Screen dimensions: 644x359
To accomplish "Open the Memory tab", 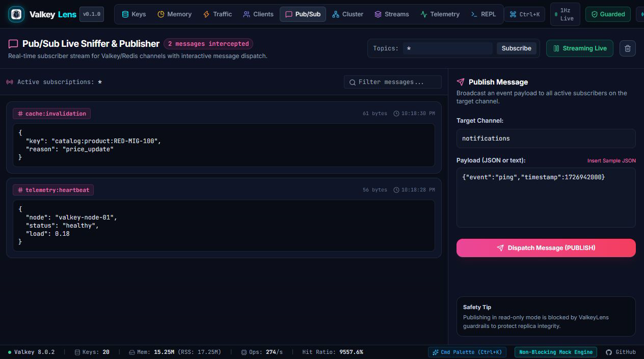I will pyautogui.click(x=175, y=14).
